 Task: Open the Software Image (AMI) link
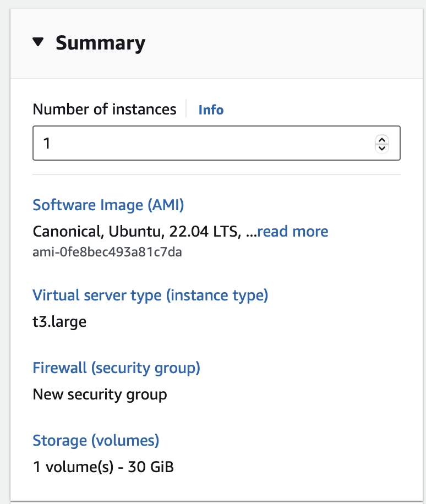click(108, 205)
